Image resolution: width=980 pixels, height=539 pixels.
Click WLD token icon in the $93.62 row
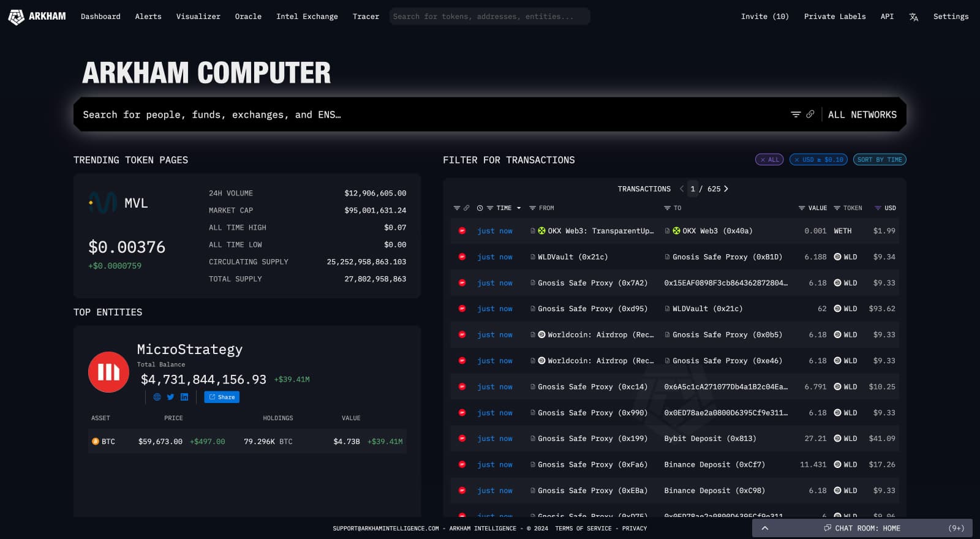pyautogui.click(x=837, y=309)
